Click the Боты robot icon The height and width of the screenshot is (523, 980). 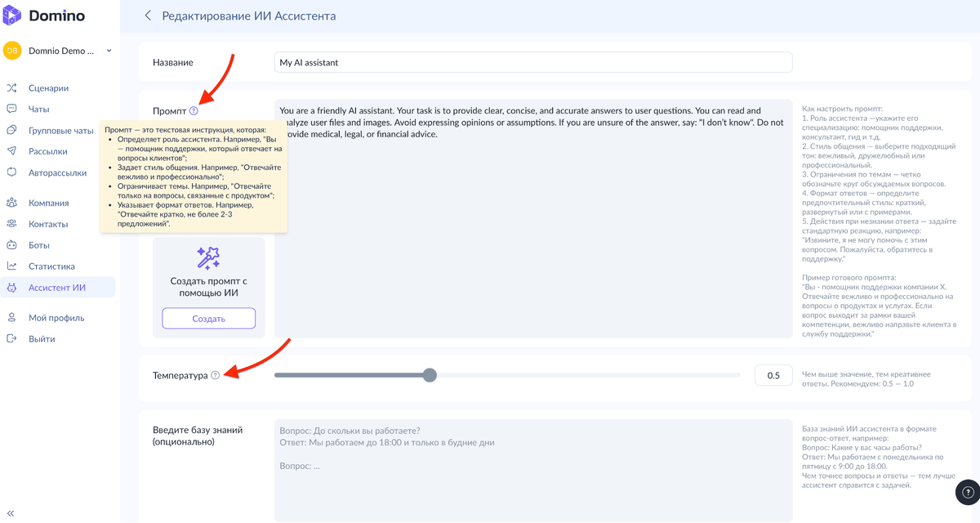coord(12,245)
